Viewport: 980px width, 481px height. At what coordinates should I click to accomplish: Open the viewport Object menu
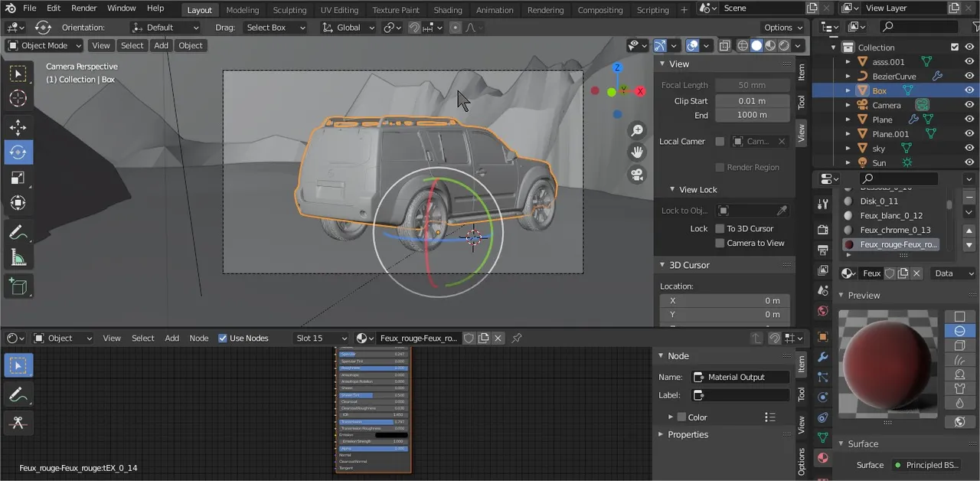coord(191,45)
